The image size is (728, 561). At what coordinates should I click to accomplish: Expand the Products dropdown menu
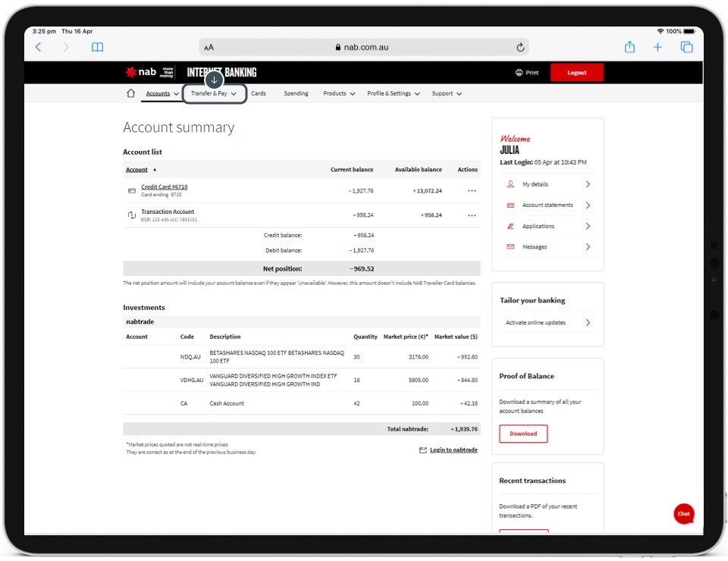point(339,94)
